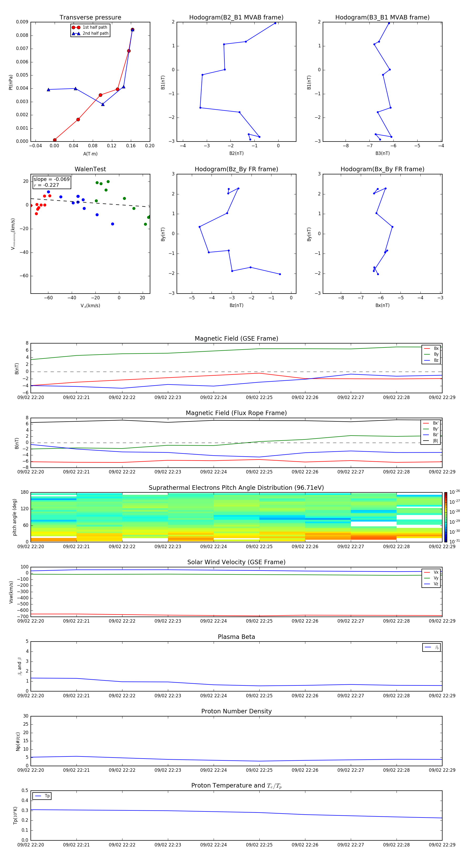This screenshot has width=473, height=868.
Task: Click the 'Transverse pressure' plot title
Action: pos(90,18)
